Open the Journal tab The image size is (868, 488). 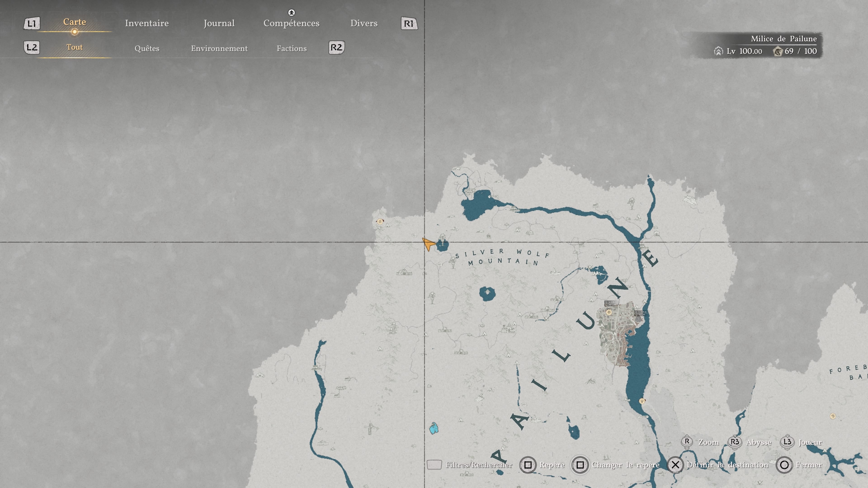219,23
